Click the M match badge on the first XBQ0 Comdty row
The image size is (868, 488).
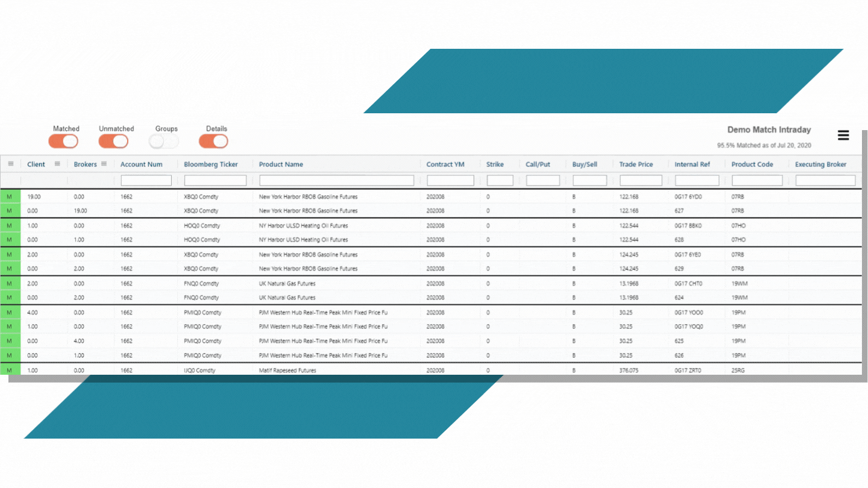[10, 196]
